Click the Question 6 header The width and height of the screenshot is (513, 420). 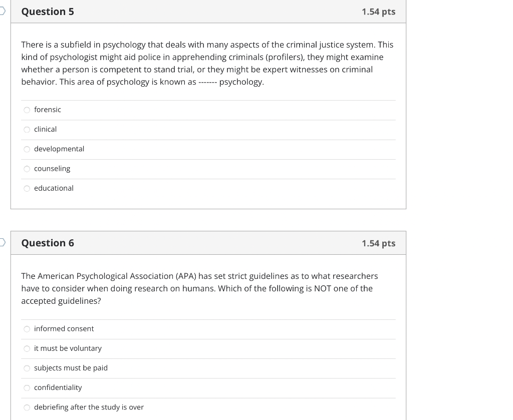pyautogui.click(x=48, y=243)
